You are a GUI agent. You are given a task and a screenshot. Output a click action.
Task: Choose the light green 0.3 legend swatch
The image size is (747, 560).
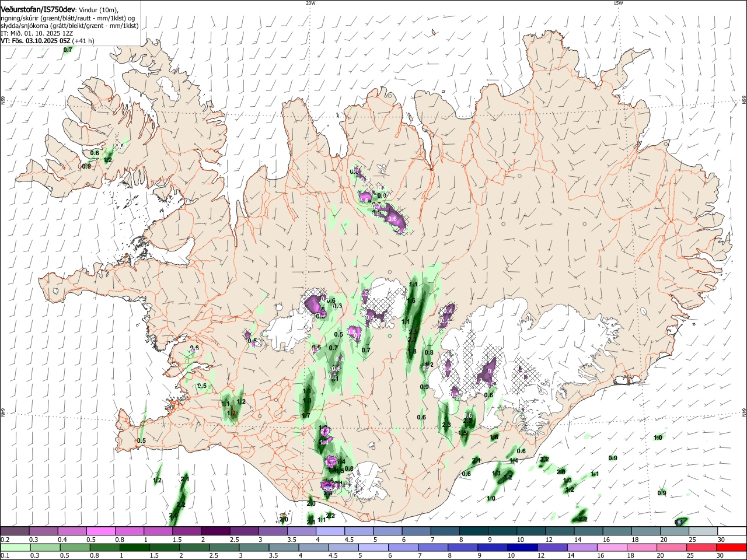(x=45, y=547)
